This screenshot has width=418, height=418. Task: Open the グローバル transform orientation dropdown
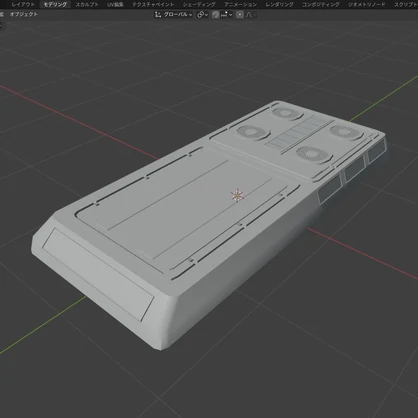[x=174, y=15]
